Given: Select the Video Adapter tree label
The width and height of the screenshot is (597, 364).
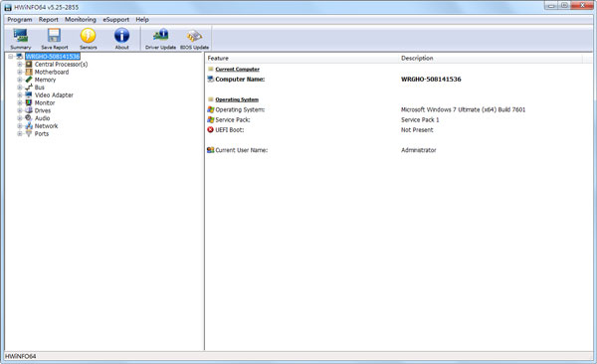Looking at the screenshot, I should (x=54, y=95).
